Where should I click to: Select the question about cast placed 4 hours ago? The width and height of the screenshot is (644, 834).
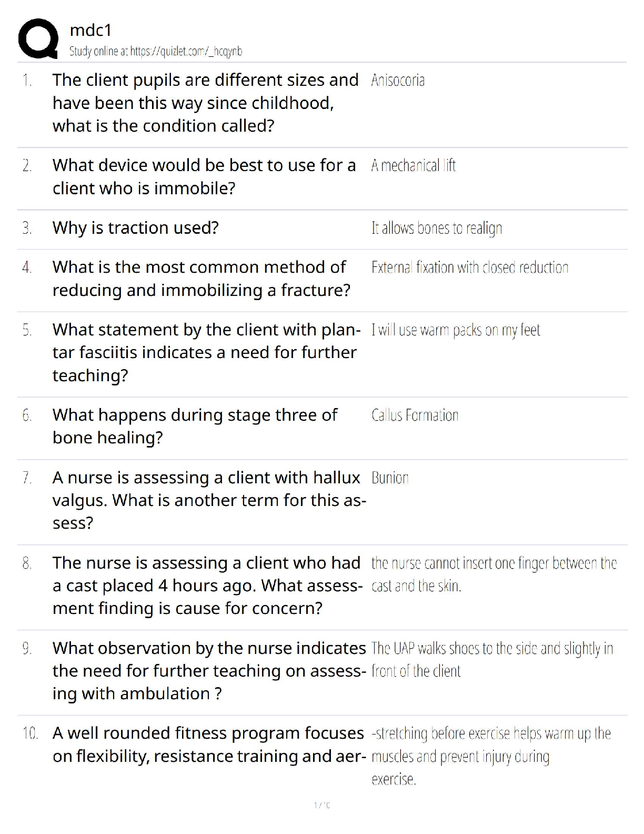[207, 585]
